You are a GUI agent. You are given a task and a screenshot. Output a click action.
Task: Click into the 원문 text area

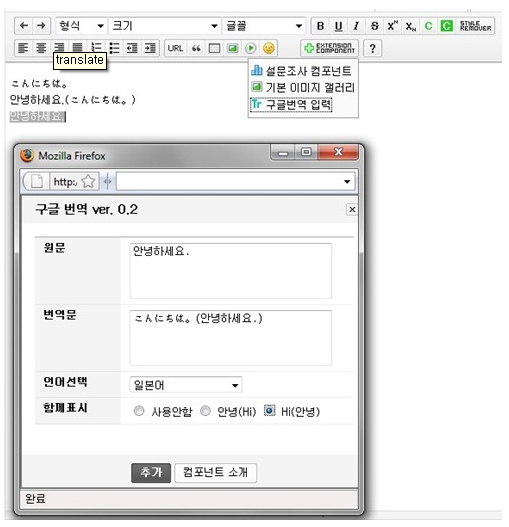[231, 271]
